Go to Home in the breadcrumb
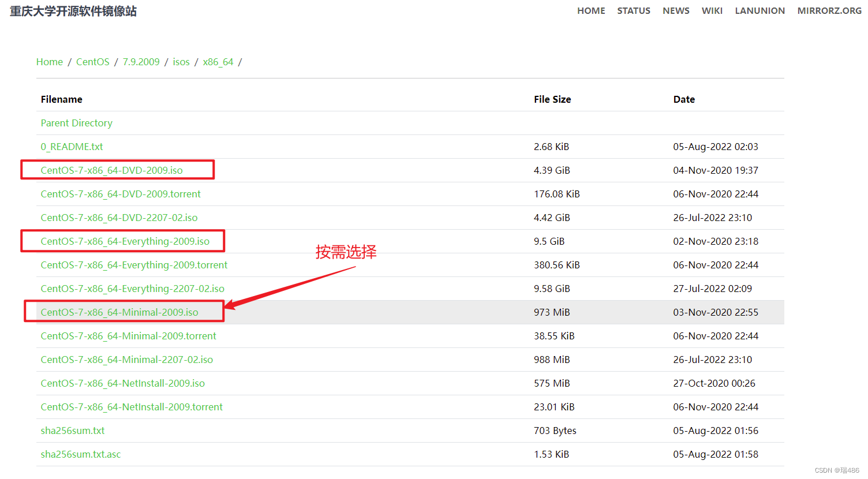 pyautogui.click(x=50, y=62)
